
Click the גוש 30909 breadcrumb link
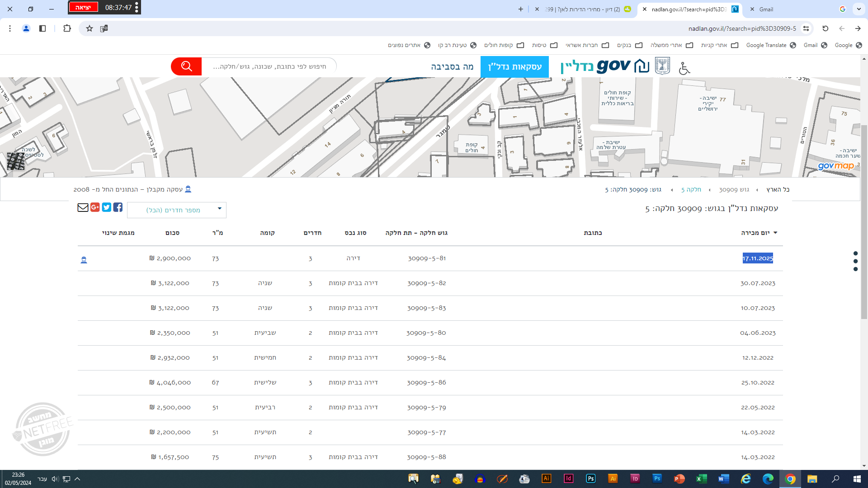coord(734,190)
